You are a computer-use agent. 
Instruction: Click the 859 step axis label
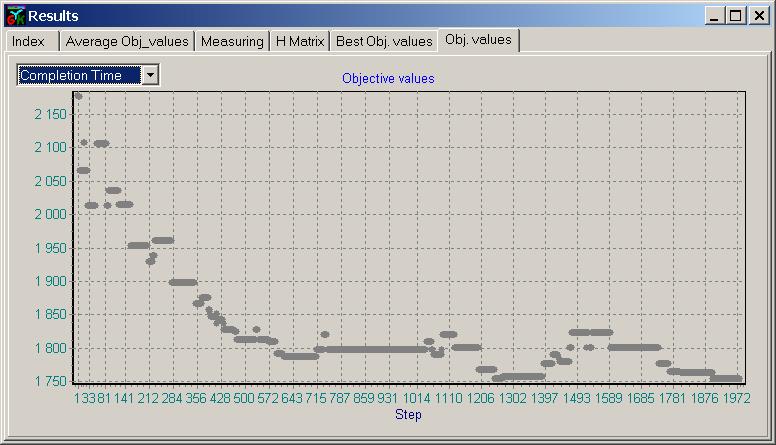(x=364, y=398)
